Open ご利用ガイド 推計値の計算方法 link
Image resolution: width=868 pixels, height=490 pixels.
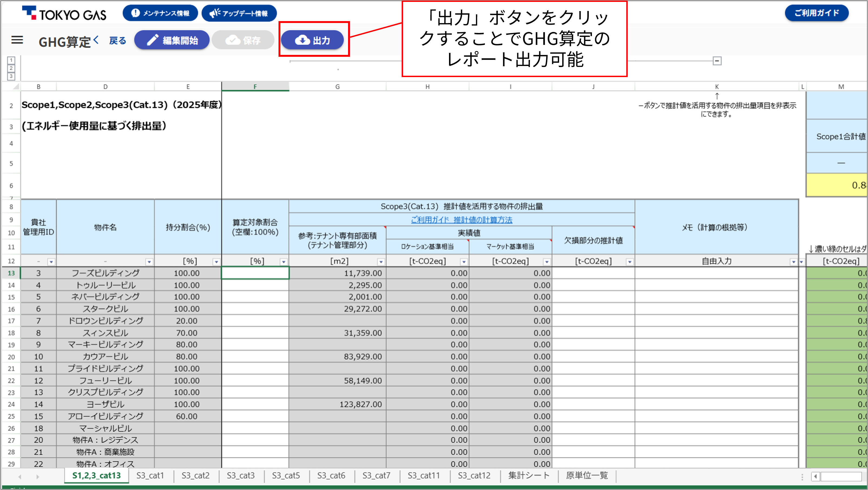pyautogui.click(x=461, y=220)
